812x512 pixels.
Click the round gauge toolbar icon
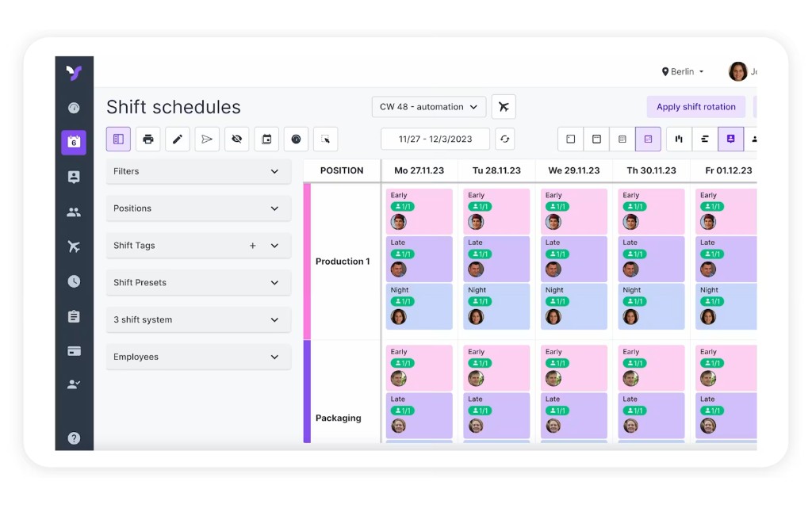[x=297, y=139]
